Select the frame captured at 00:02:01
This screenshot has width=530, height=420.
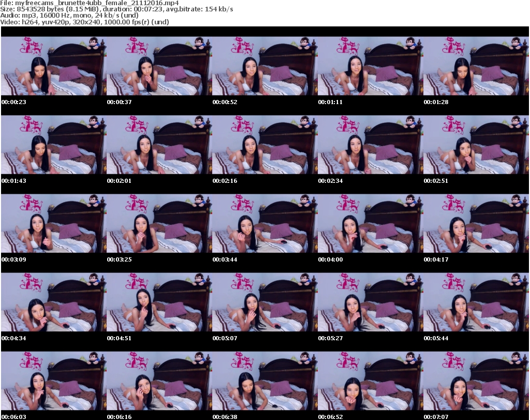[x=159, y=144]
